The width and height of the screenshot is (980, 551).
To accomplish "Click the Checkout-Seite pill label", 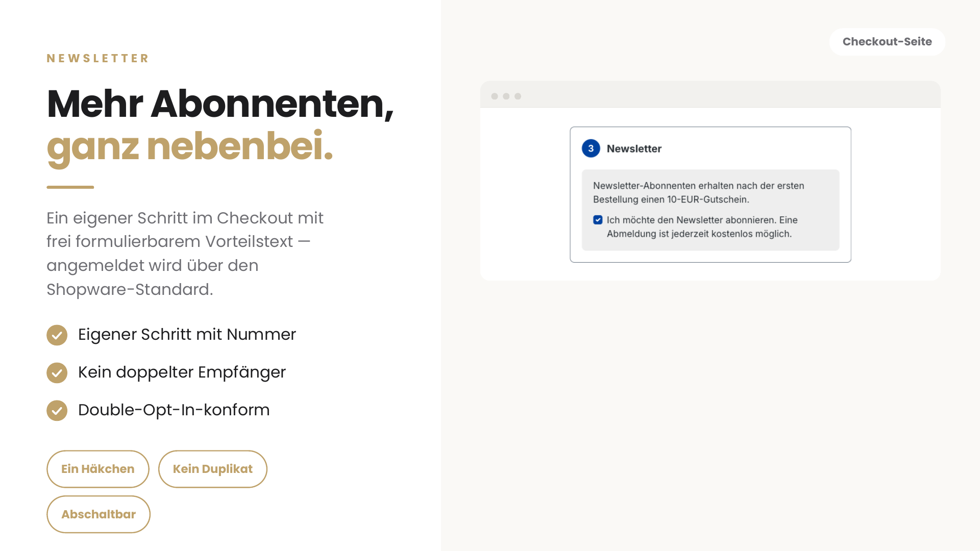I will pos(887,42).
